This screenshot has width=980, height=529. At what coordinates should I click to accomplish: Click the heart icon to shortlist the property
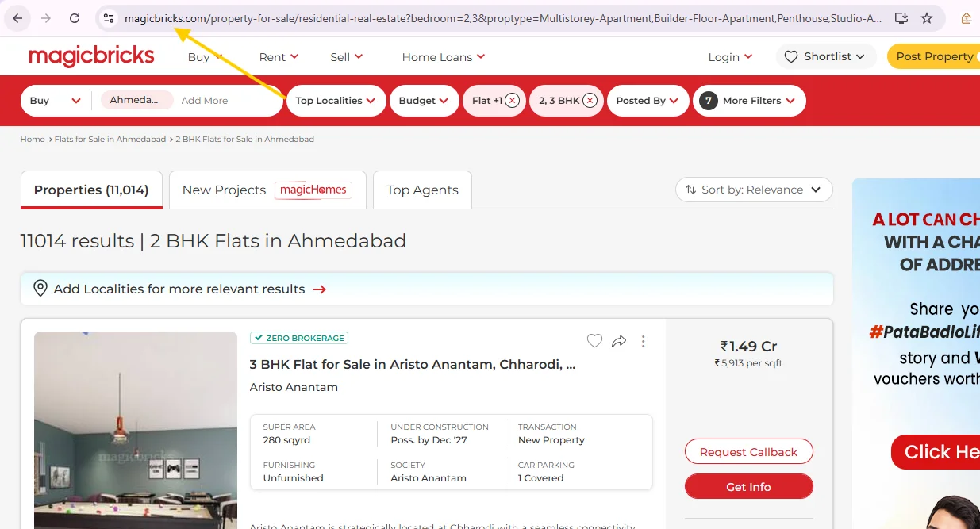(x=594, y=341)
